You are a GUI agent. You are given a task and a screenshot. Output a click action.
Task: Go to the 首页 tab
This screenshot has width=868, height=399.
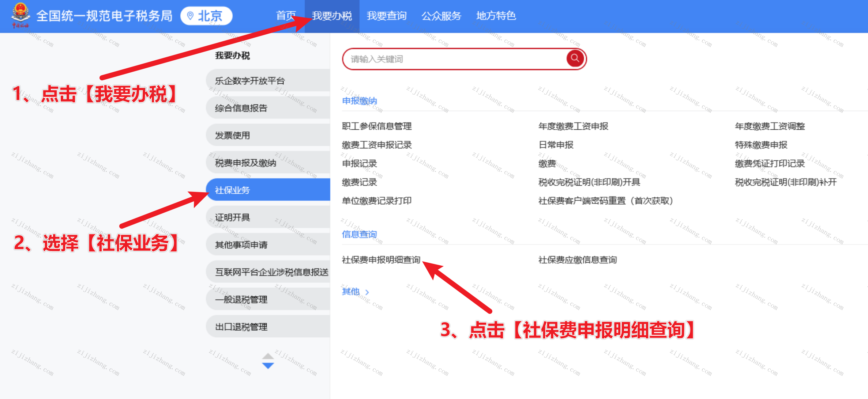click(285, 16)
